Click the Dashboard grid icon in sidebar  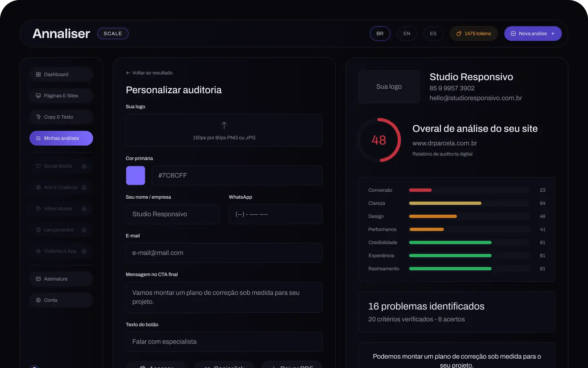[38, 74]
